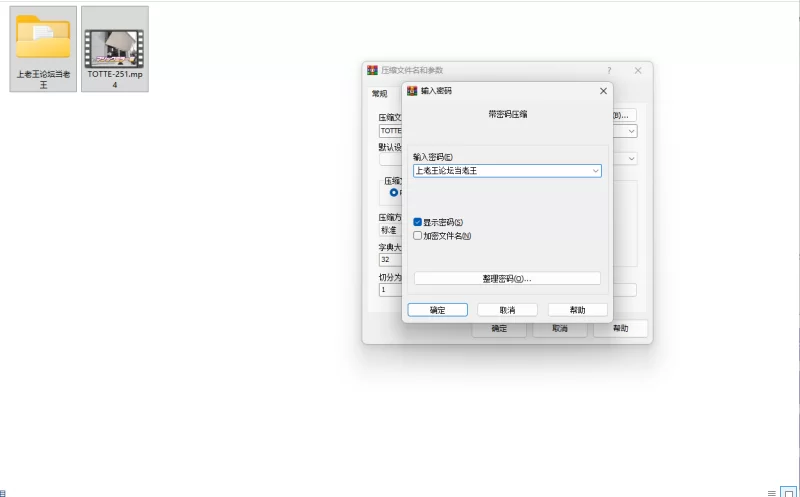Viewport: 800px width, 497px height.
Task: Expand the password history dropdown arrow
Action: click(595, 171)
